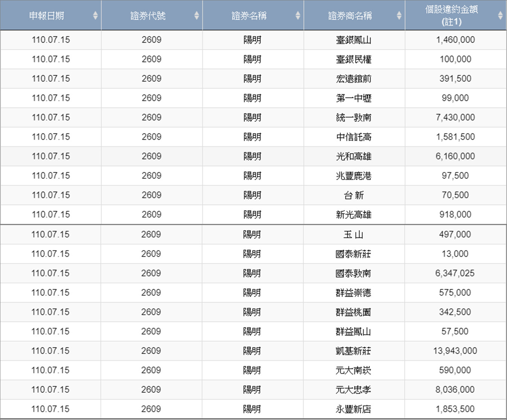Image resolution: width=507 pixels, height=420 pixels.
Task: Select broker cell 玉 山
Action: pyautogui.click(x=353, y=234)
